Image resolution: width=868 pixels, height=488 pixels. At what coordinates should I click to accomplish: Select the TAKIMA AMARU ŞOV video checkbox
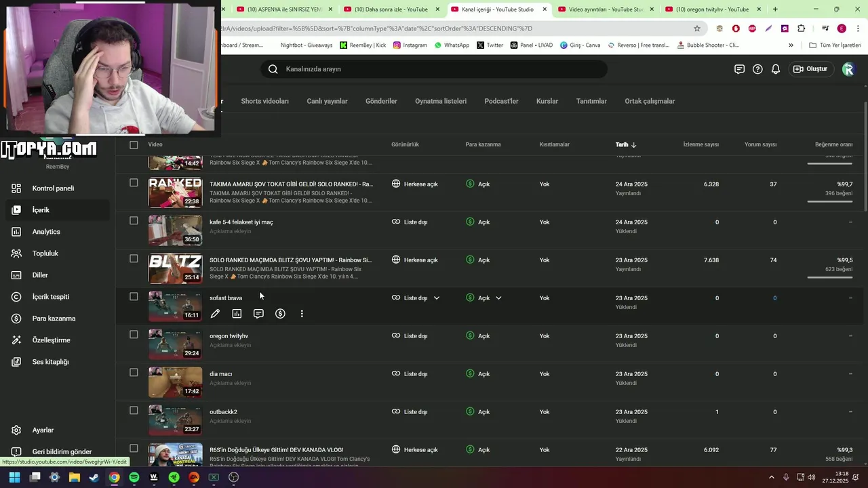click(134, 183)
